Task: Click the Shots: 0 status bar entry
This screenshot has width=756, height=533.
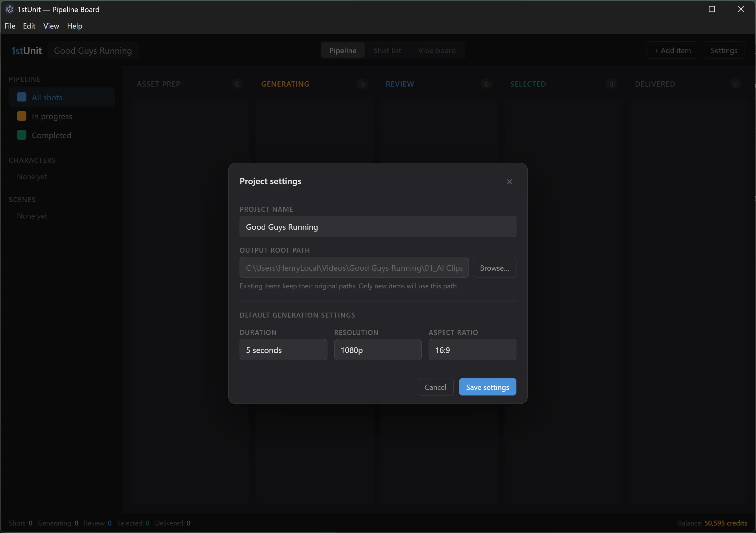Action: (x=20, y=523)
